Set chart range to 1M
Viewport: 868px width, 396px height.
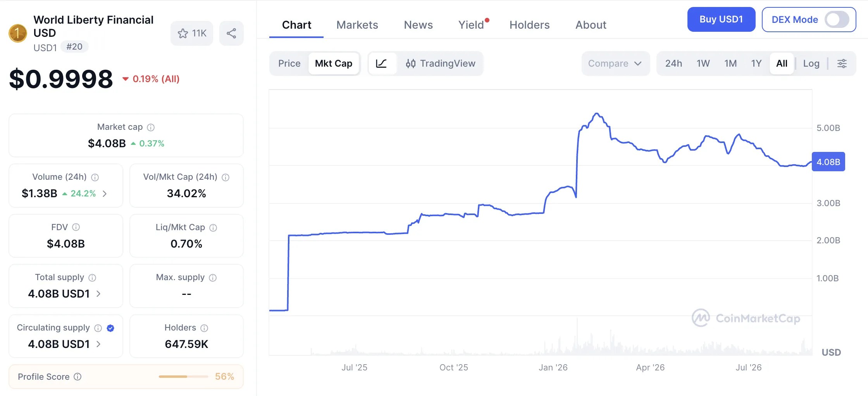pyautogui.click(x=730, y=64)
